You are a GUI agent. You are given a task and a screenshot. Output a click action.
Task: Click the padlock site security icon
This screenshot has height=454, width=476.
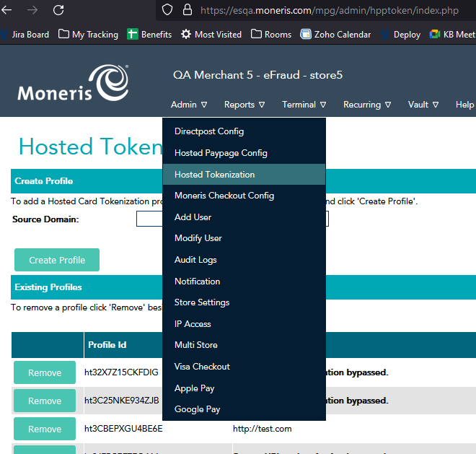[x=187, y=10]
